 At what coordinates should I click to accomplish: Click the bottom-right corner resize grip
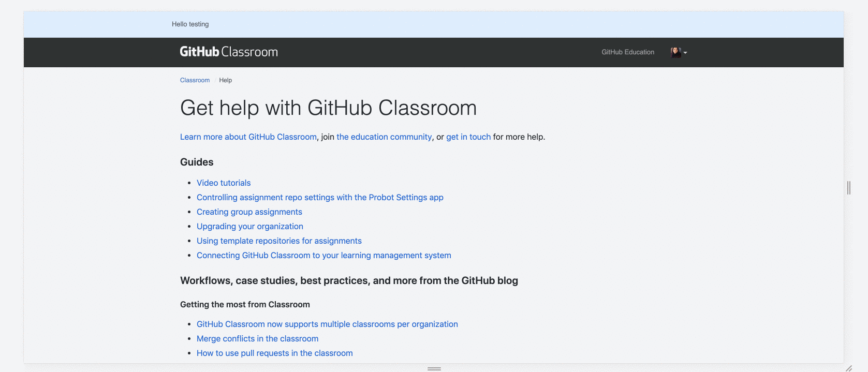click(849, 368)
